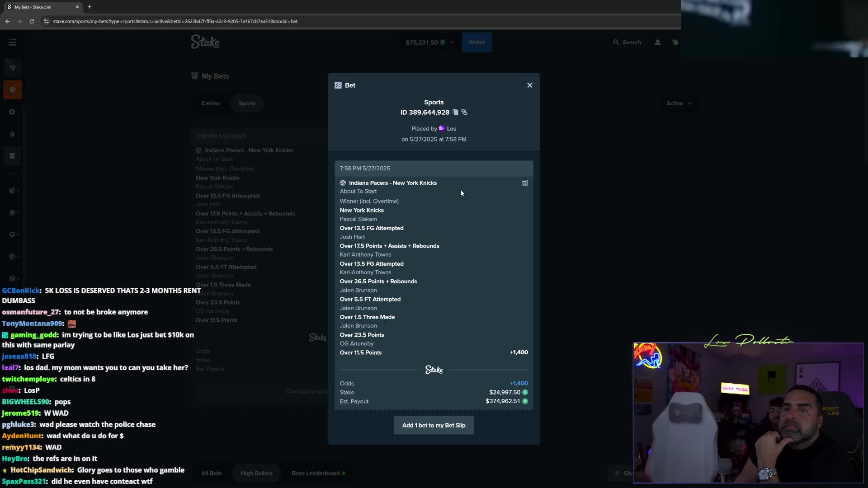
Task: Click the browser address bar URL
Action: (x=175, y=21)
